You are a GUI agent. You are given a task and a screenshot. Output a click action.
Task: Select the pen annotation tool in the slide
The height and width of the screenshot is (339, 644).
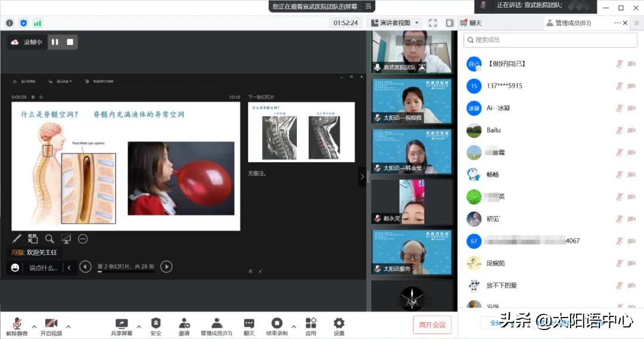click(17, 239)
